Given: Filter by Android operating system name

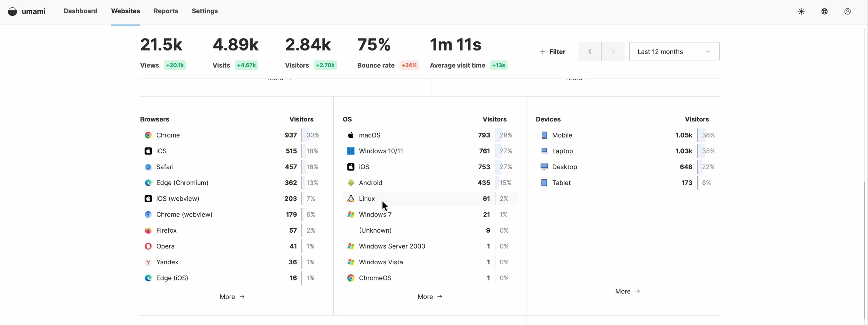Looking at the screenshot, I should pos(371,183).
